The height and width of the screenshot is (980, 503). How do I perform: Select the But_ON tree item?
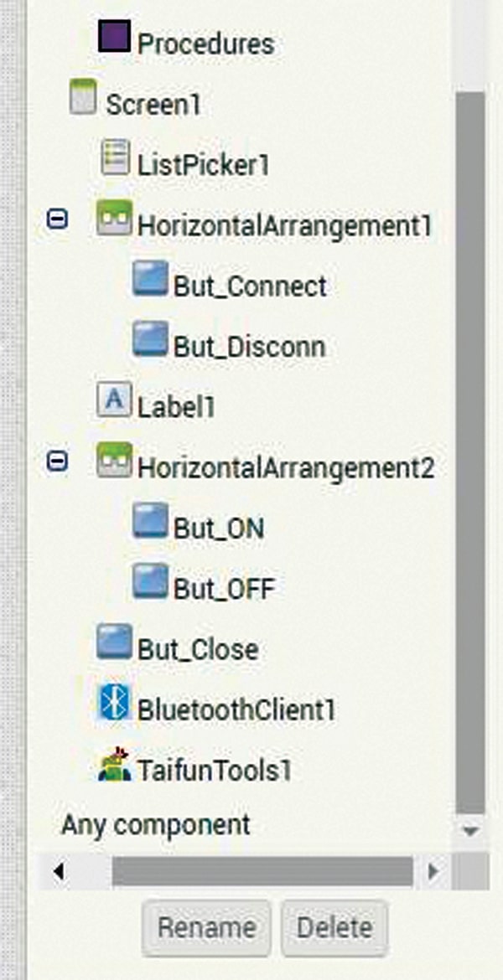(x=218, y=529)
